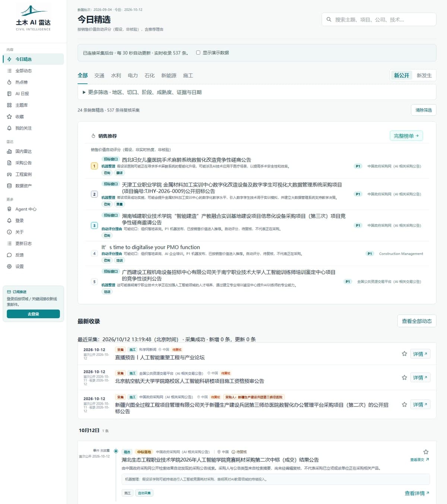Open 查看原文 link on 湖北生态 card

coord(419,460)
